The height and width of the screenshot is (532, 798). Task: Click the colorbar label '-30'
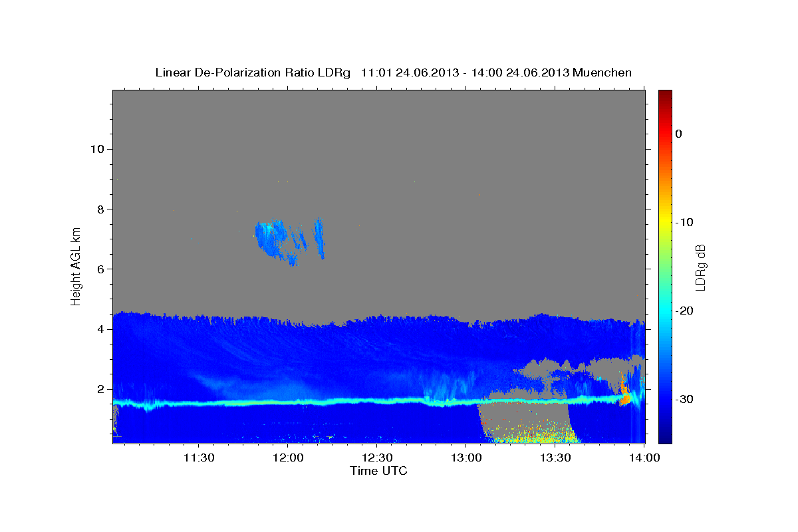[684, 399]
